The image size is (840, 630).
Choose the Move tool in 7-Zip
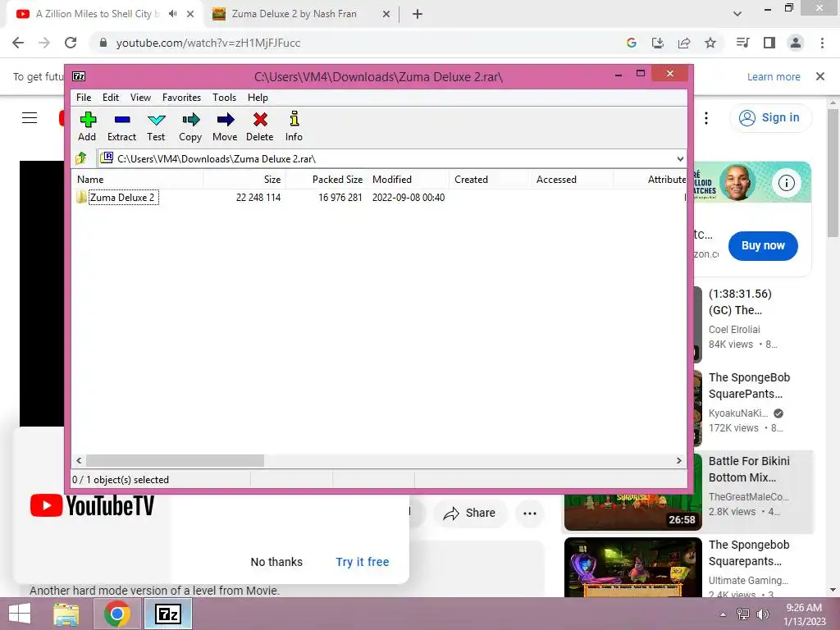225,127
